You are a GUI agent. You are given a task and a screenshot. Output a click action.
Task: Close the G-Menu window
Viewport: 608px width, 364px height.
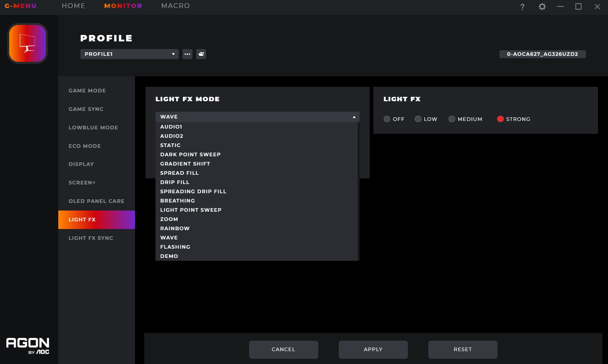[x=597, y=6]
